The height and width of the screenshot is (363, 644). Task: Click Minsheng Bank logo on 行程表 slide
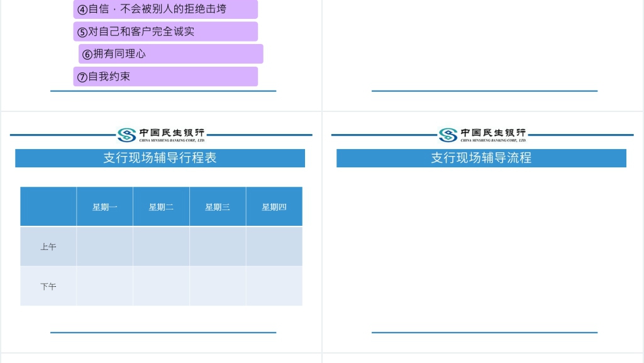[x=161, y=135]
